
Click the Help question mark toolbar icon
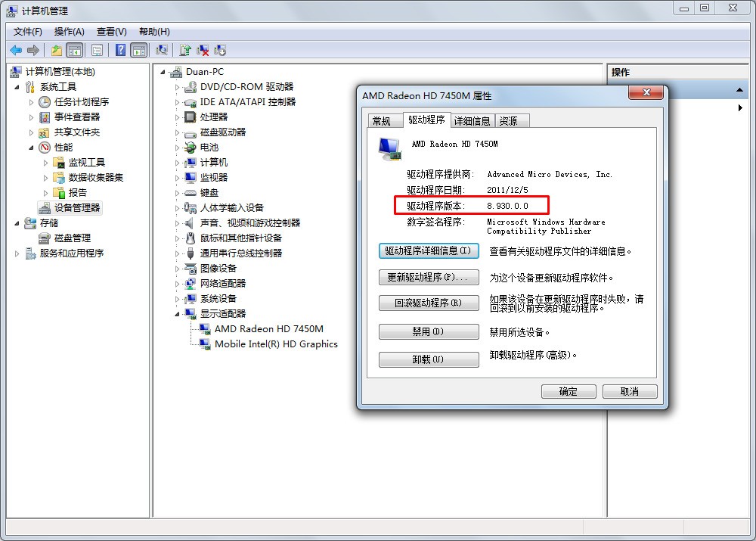tap(120, 50)
